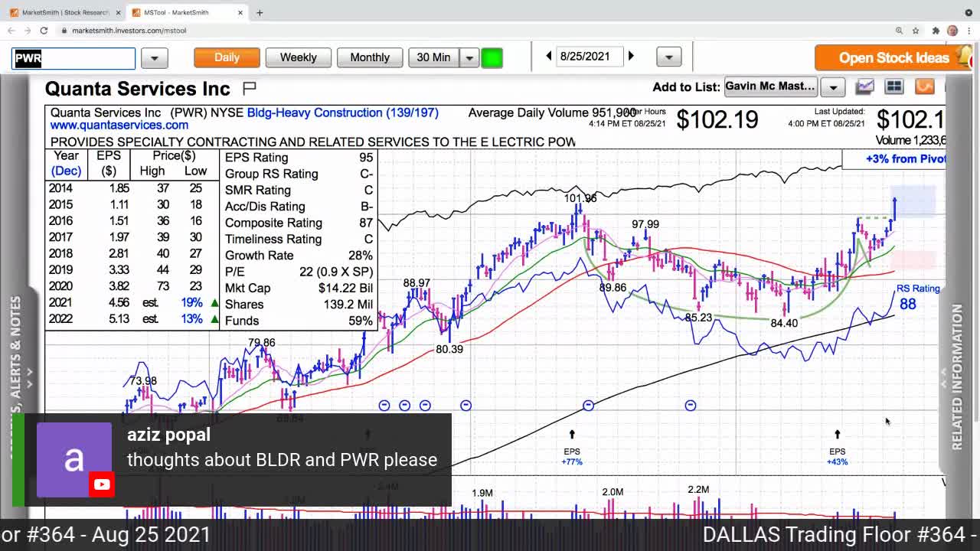
Task: Open the Chrome three-dot menu
Action: tap(969, 31)
